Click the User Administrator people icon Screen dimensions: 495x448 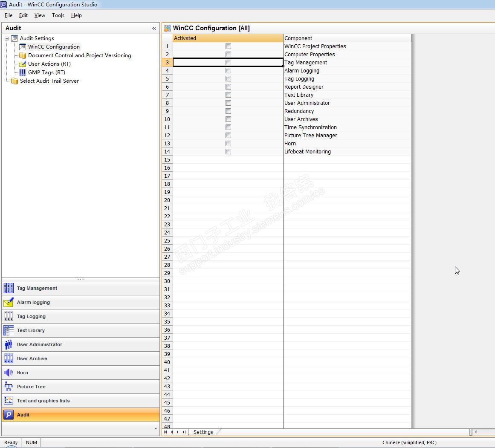click(9, 344)
